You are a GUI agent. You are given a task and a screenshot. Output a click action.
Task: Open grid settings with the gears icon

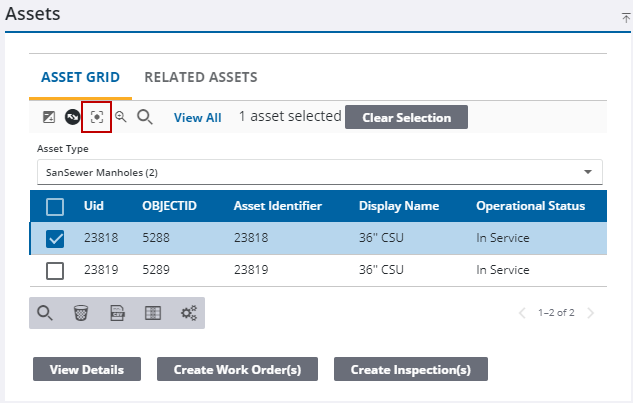coord(188,313)
